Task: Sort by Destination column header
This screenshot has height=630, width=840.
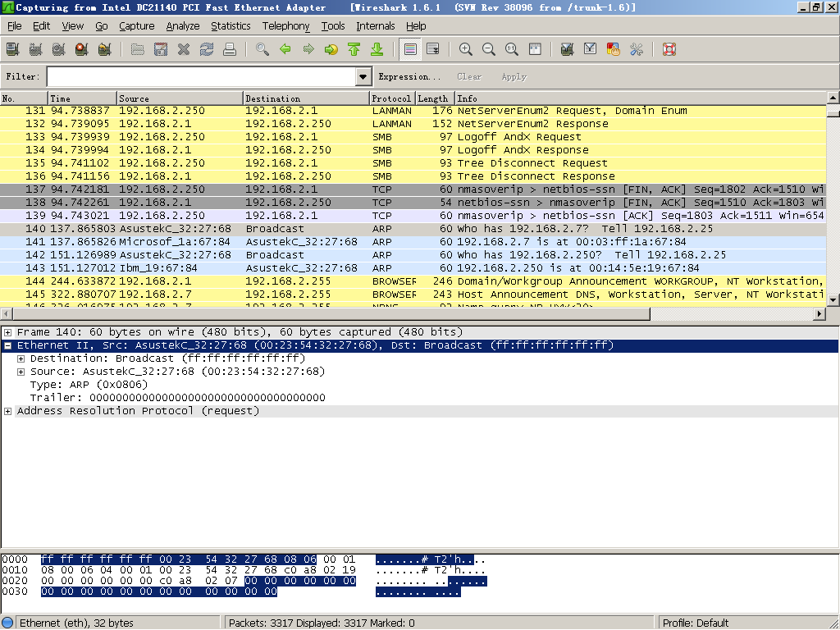Action: tap(307, 98)
